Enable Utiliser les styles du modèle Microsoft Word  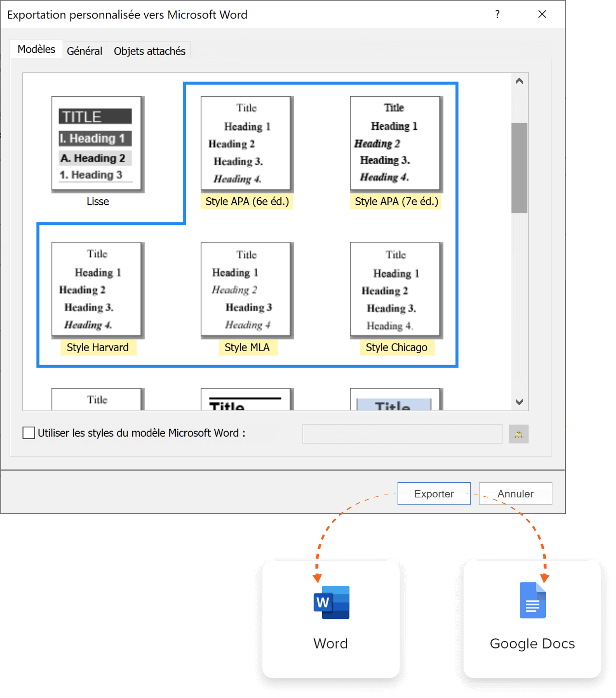click(x=29, y=433)
